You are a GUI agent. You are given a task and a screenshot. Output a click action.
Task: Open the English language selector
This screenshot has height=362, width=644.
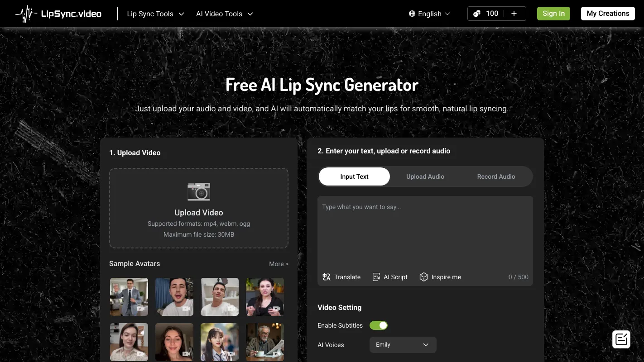point(428,14)
